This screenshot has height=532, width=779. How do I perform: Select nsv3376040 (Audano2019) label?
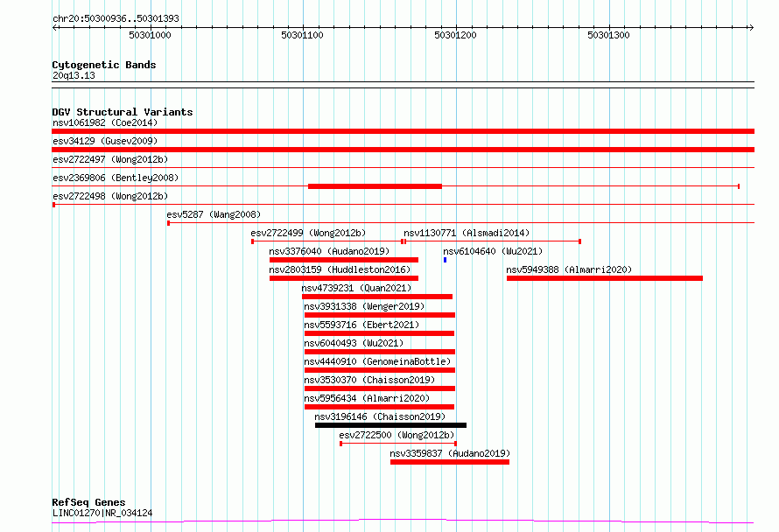329,251
